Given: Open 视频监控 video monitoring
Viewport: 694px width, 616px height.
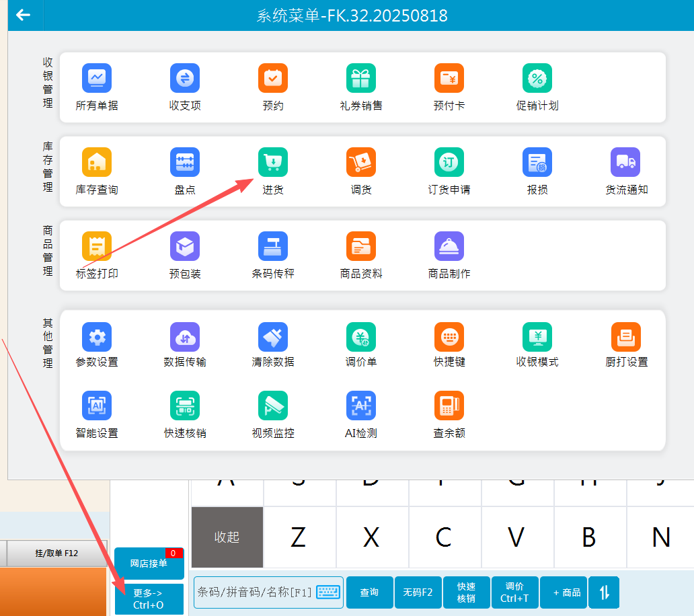Looking at the screenshot, I should (x=273, y=406).
